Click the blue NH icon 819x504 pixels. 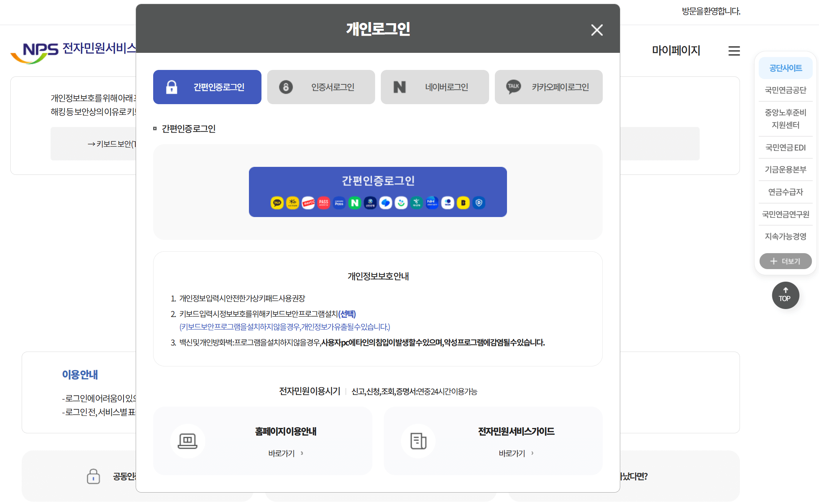432,203
